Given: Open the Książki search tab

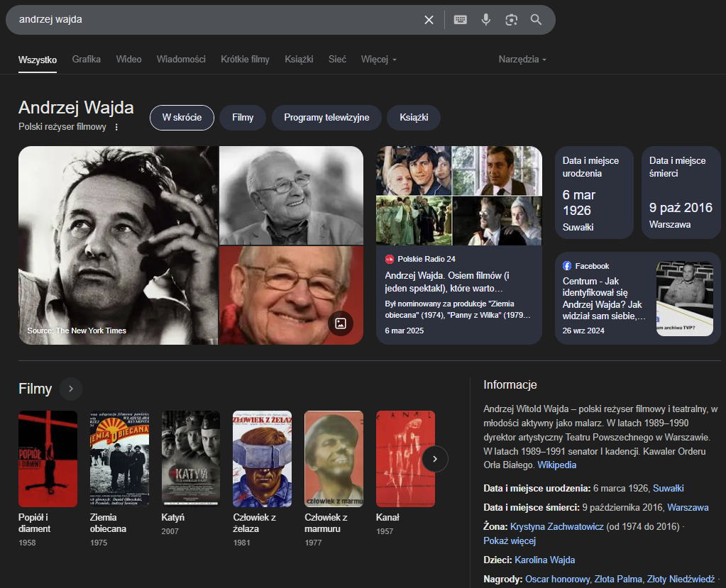Looking at the screenshot, I should pyautogui.click(x=299, y=60).
